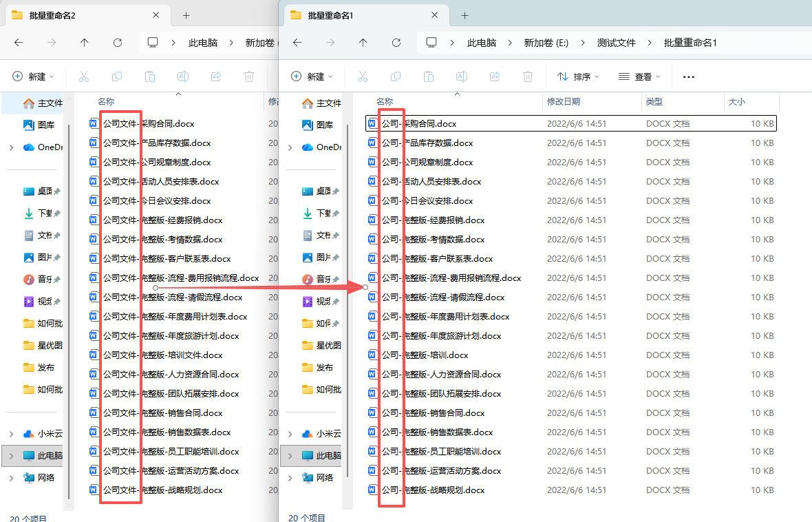Go forward in 批量重命名1 window
This screenshot has height=522, width=812.
(x=330, y=43)
